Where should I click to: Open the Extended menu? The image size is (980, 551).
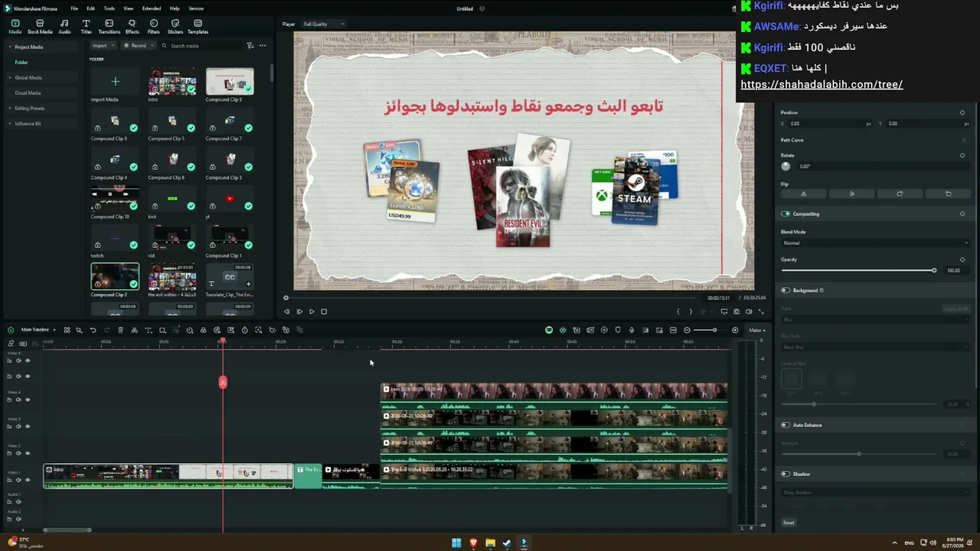pos(152,8)
